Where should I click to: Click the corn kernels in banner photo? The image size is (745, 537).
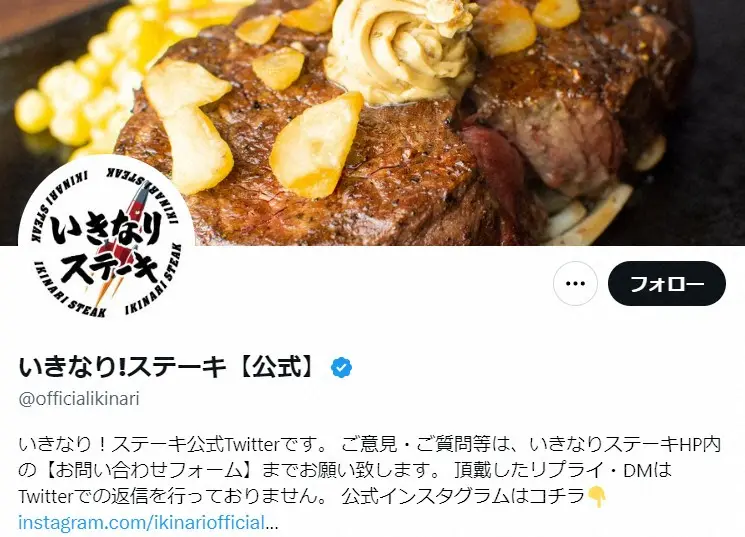90,81
